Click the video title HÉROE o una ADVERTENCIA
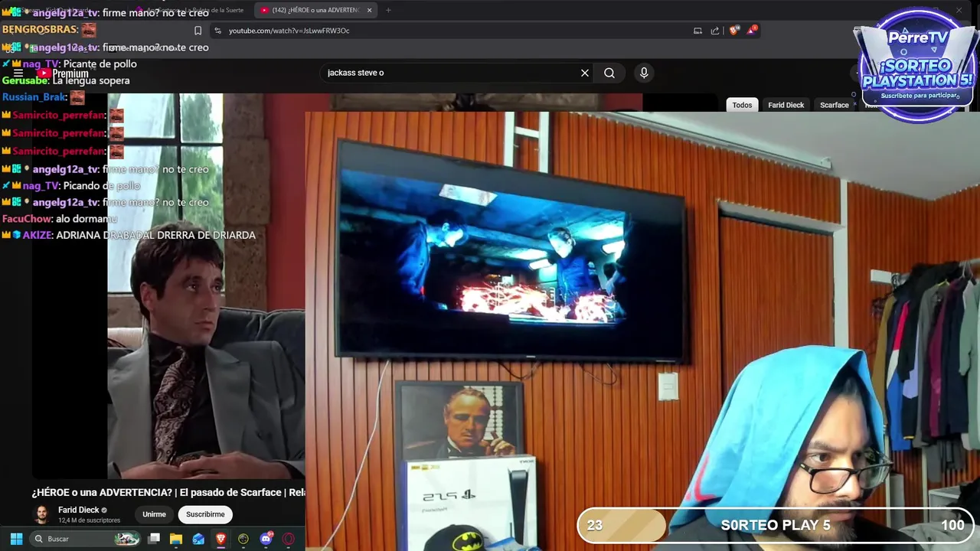This screenshot has width=980, height=551. pyautogui.click(x=168, y=492)
